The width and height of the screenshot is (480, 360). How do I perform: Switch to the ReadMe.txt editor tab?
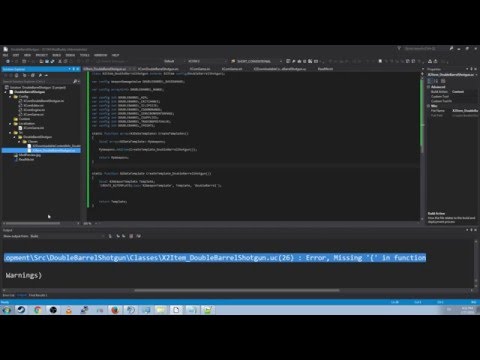(x=325, y=69)
